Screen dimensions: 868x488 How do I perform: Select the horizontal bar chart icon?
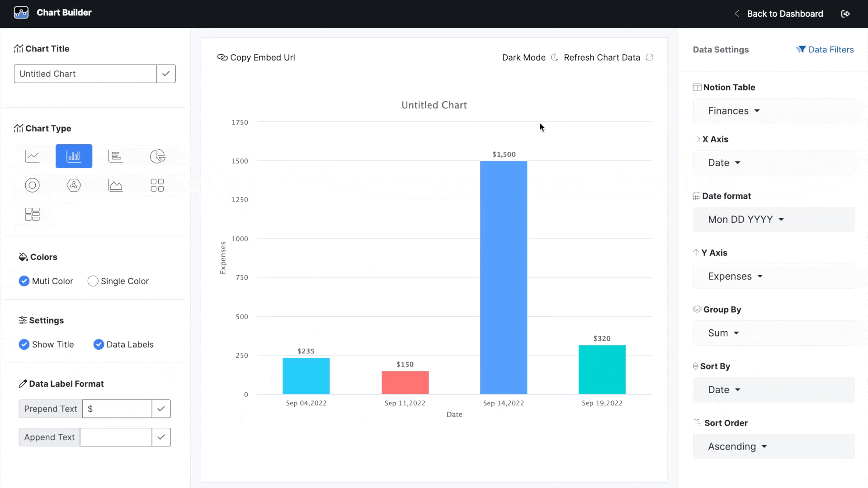(x=115, y=156)
